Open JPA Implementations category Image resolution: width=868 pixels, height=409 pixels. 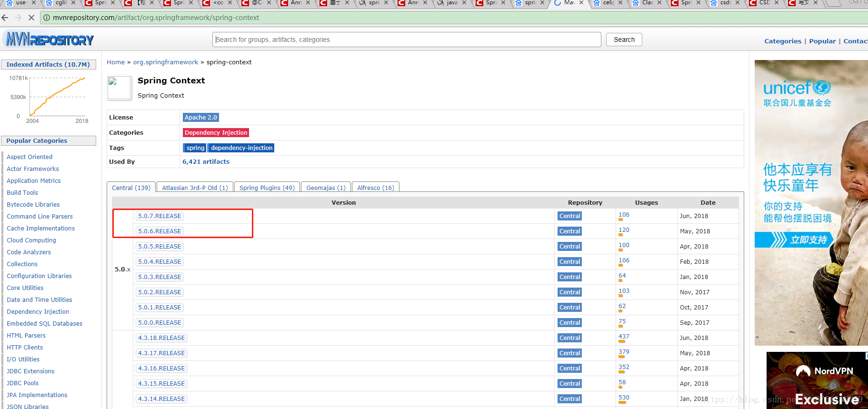click(x=37, y=395)
